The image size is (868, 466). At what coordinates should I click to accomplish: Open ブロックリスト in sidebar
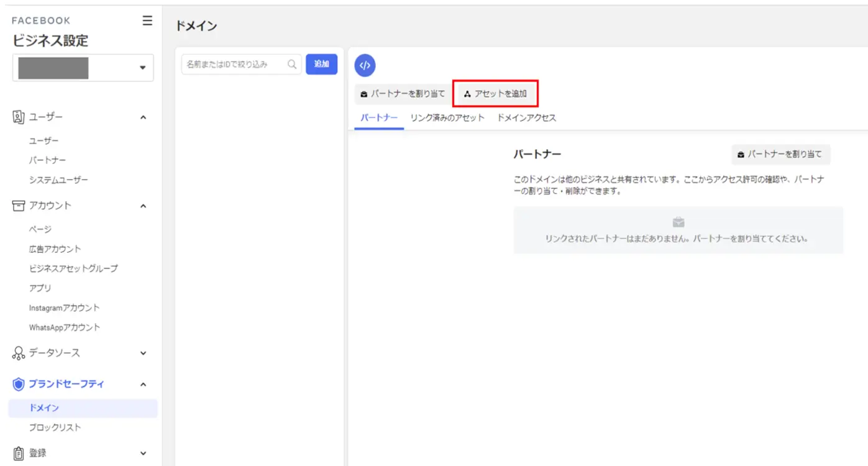click(x=55, y=427)
